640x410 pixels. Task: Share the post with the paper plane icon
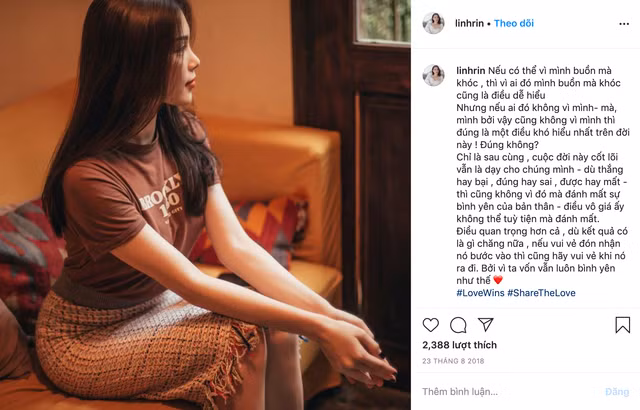[486, 324]
